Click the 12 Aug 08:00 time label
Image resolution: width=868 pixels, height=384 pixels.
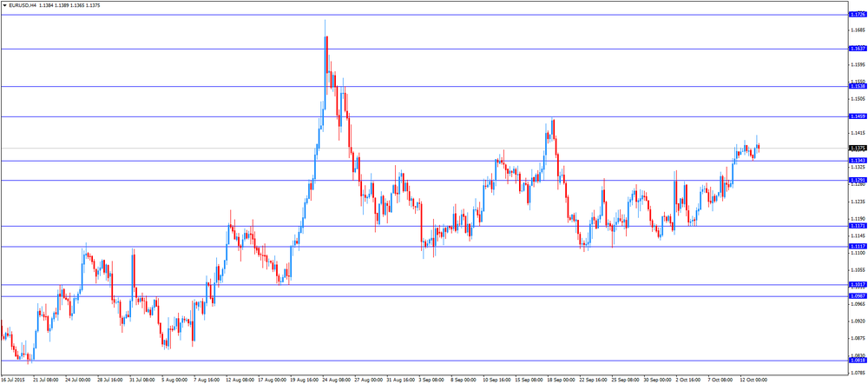[x=239, y=381]
